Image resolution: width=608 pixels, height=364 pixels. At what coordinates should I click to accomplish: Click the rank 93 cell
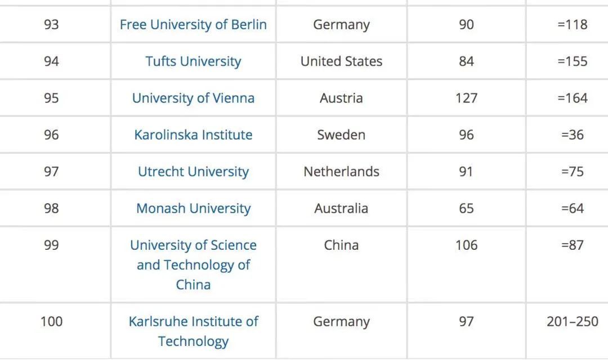51,25
